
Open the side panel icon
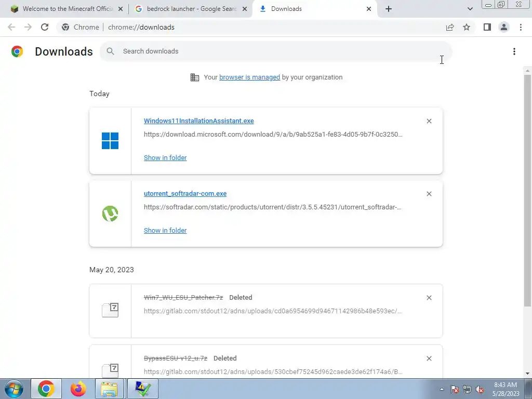[x=487, y=27]
